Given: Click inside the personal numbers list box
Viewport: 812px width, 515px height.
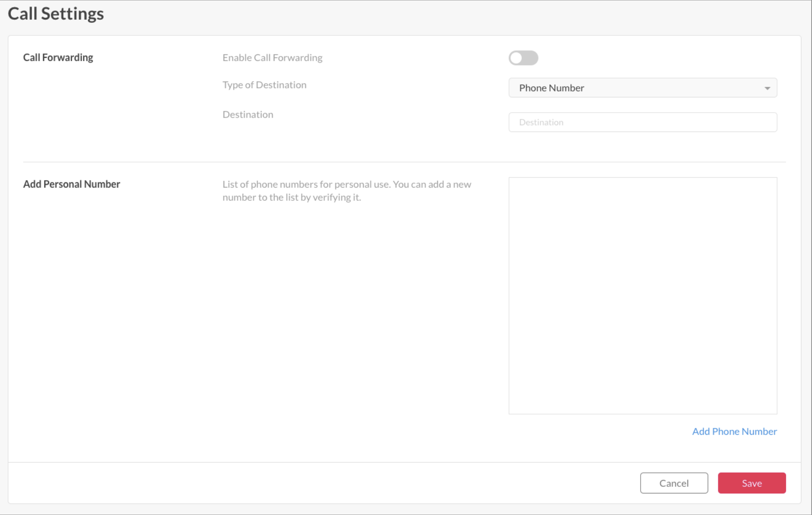Looking at the screenshot, I should 643,296.
